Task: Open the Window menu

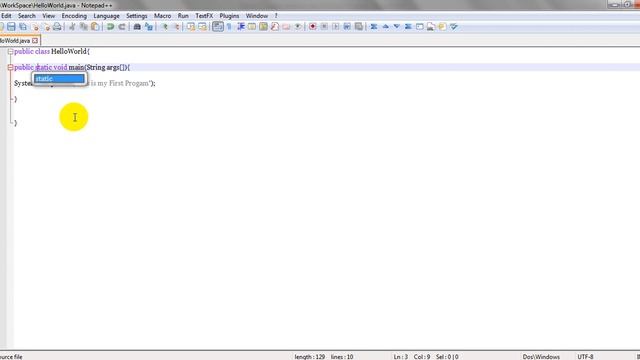Action: pyautogui.click(x=257, y=16)
